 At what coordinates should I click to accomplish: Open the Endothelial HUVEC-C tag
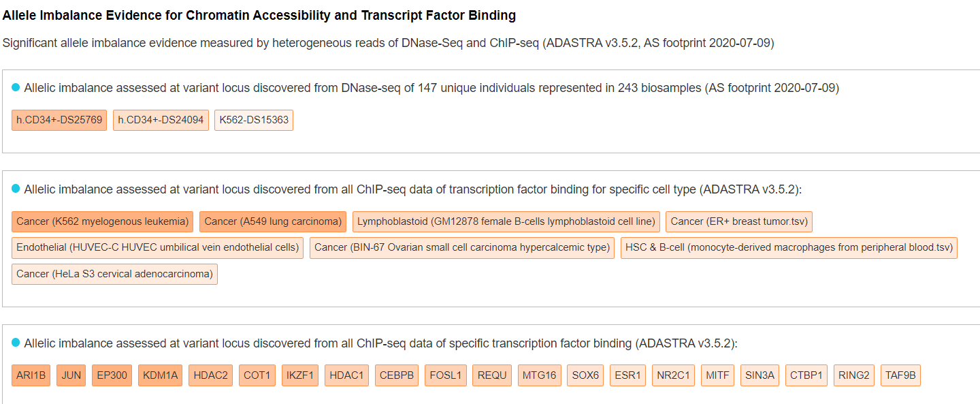tap(158, 247)
